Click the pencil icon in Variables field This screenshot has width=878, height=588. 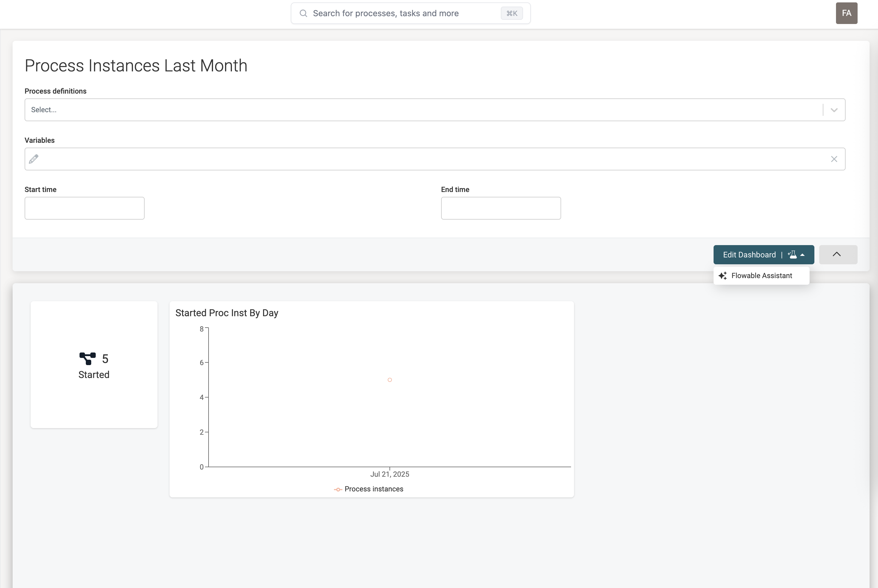coord(33,159)
